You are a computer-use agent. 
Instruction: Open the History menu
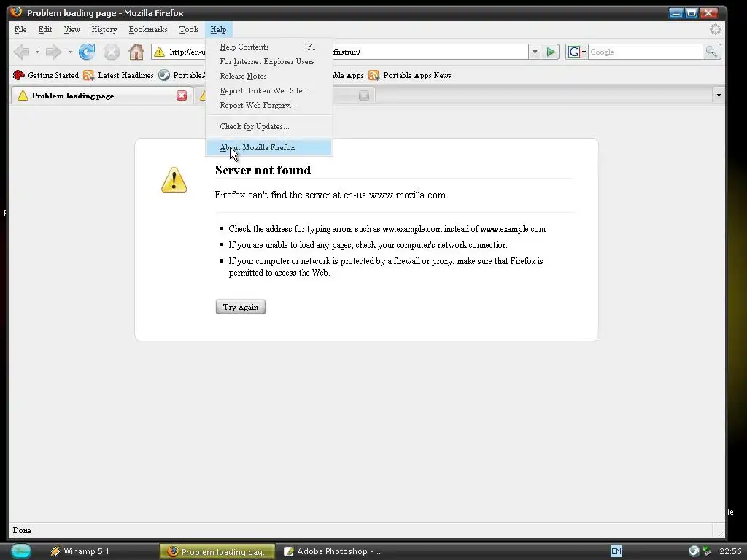pyautogui.click(x=104, y=29)
